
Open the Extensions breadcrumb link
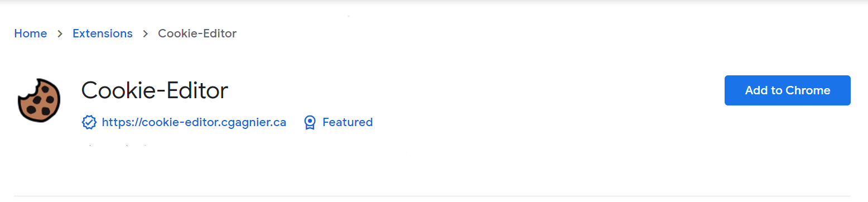103,33
